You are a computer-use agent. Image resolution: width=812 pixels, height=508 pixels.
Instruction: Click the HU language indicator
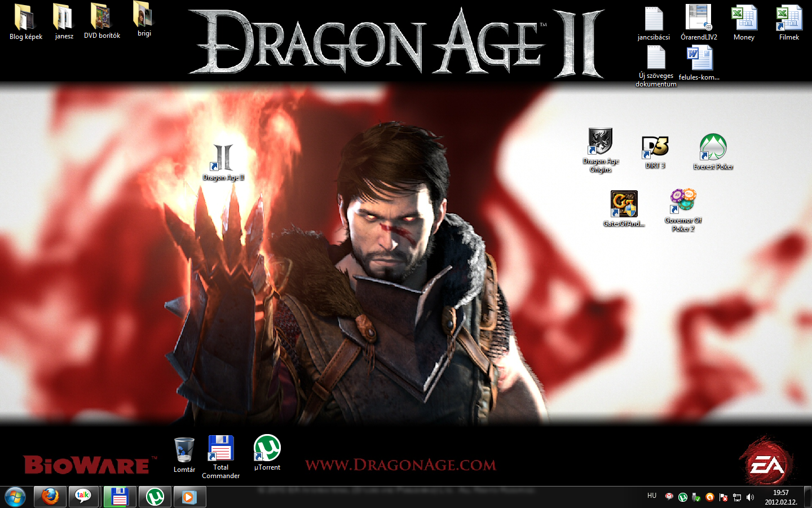(x=652, y=496)
